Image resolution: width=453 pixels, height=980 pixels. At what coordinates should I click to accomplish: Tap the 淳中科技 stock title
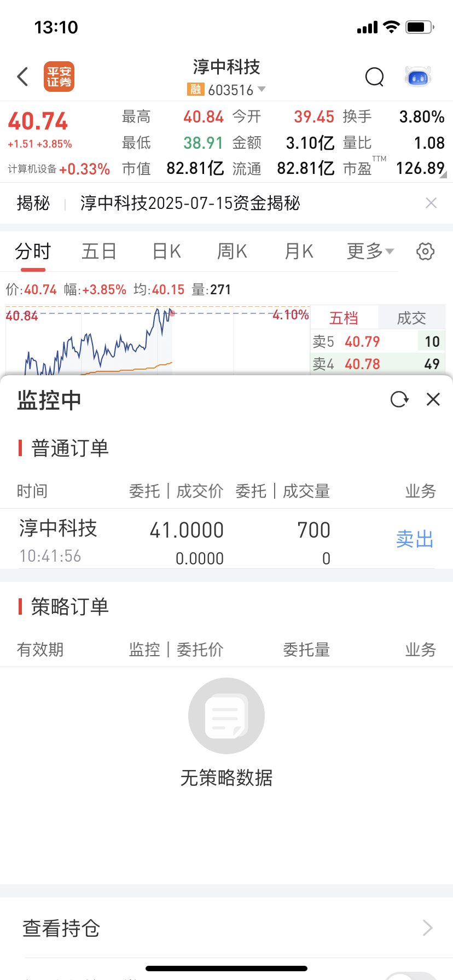(x=226, y=67)
